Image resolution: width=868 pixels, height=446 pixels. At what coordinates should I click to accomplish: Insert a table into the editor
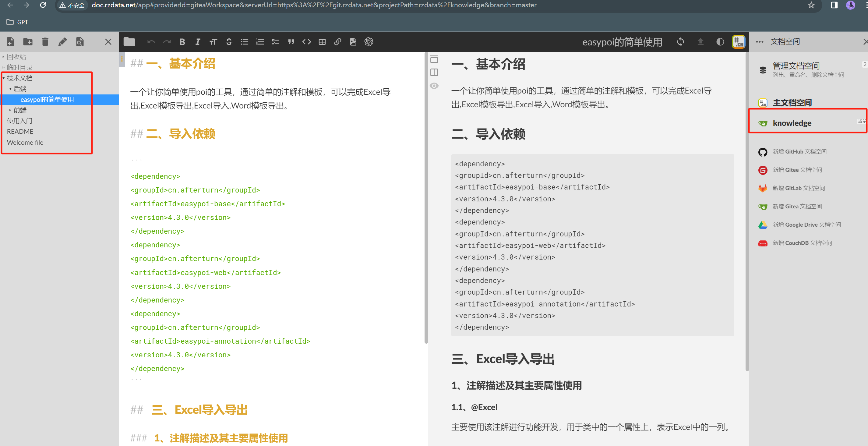[x=322, y=41]
